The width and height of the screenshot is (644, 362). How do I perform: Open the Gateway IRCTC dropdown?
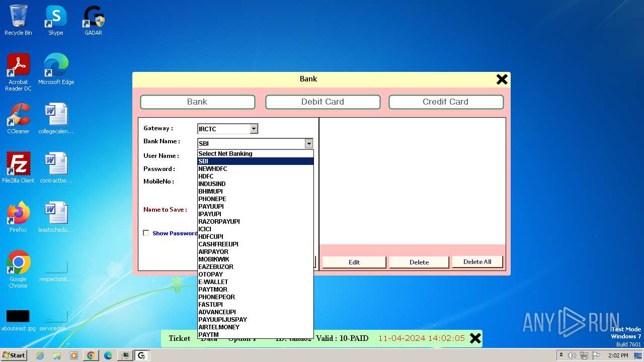pyautogui.click(x=254, y=129)
